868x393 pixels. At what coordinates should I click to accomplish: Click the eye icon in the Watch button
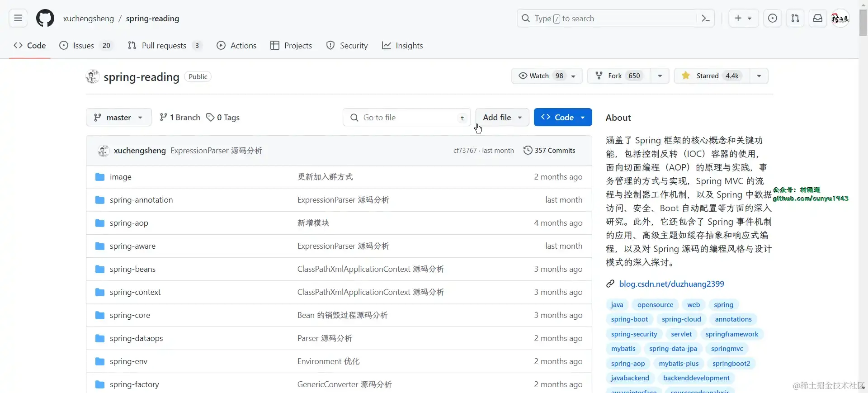click(523, 76)
